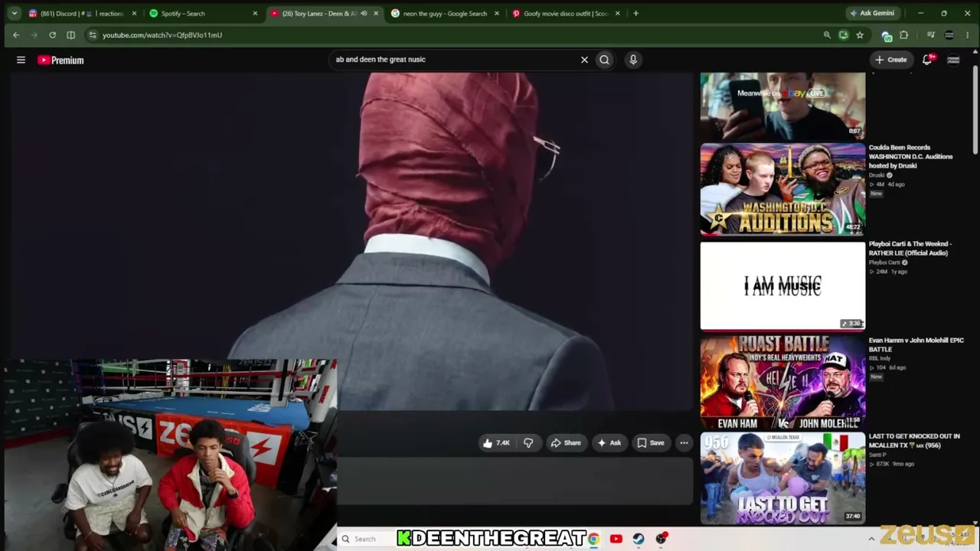
Task: Open Playboi Carti RATHER LIE title link
Action: pos(910,249)
